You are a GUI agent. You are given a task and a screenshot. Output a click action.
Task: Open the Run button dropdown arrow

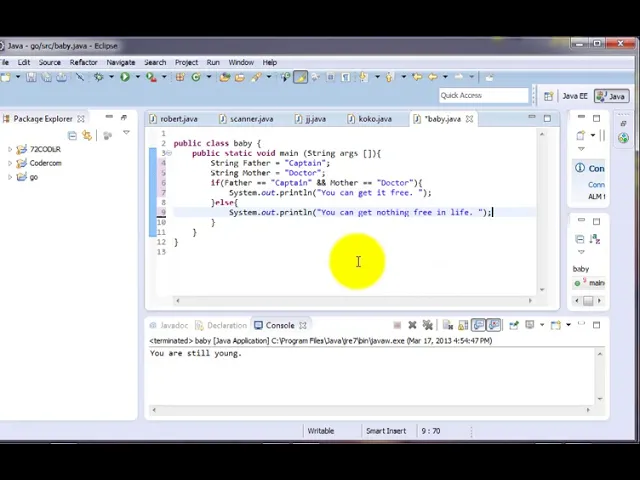pos(138,77)
